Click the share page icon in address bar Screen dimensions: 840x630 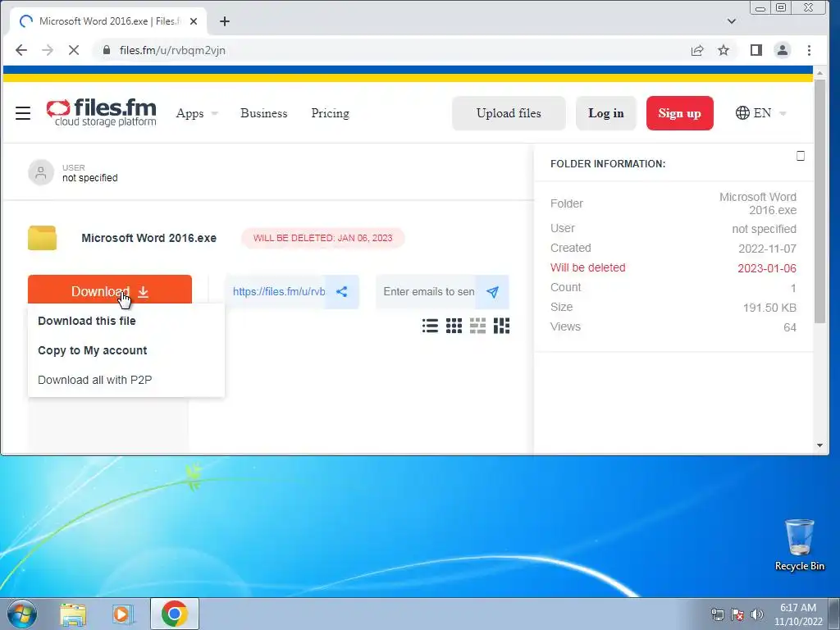[x=697, y=50]
